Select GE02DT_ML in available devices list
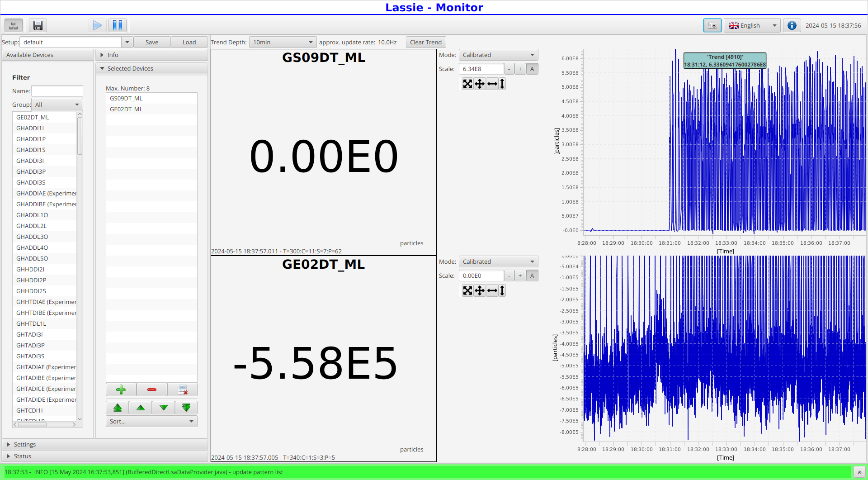 click(45, 117)
